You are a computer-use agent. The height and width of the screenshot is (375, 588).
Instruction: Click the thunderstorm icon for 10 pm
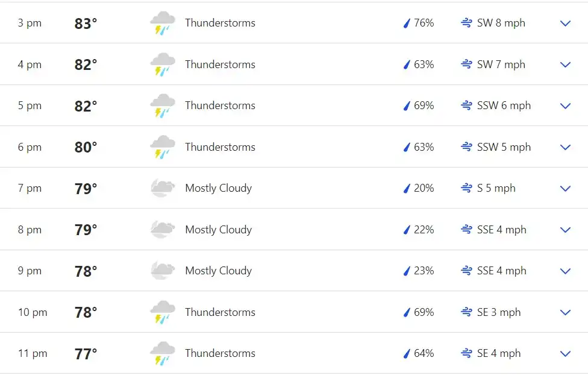[x=163, y=312]
